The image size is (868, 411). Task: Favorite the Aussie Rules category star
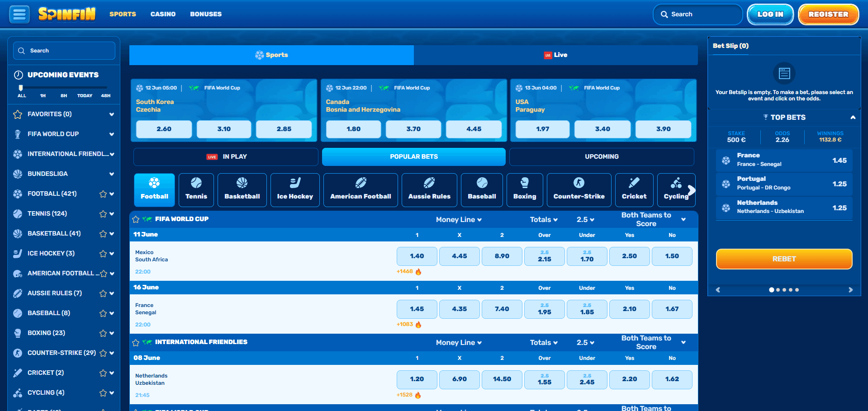[103, 293]
